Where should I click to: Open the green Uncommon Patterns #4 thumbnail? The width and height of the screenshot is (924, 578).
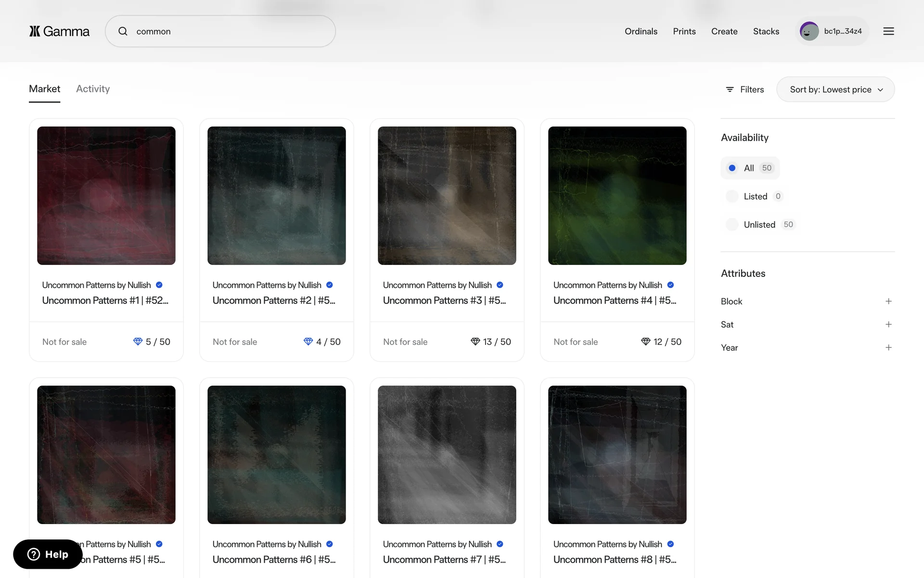coord(617,196)
